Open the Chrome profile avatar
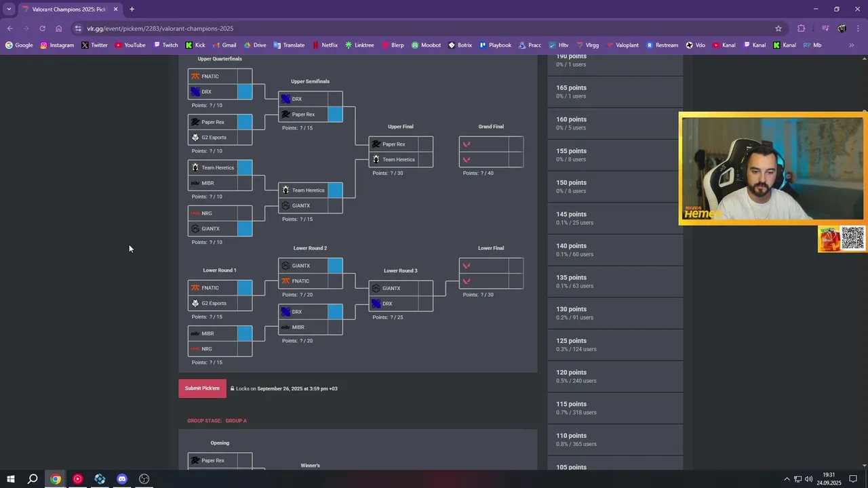 click(x=842, y=28)
